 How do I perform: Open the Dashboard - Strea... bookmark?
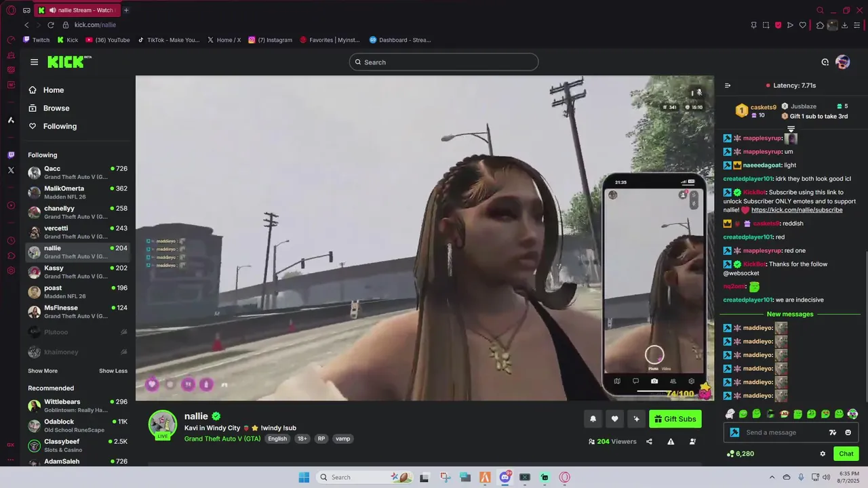click(400, 40)
